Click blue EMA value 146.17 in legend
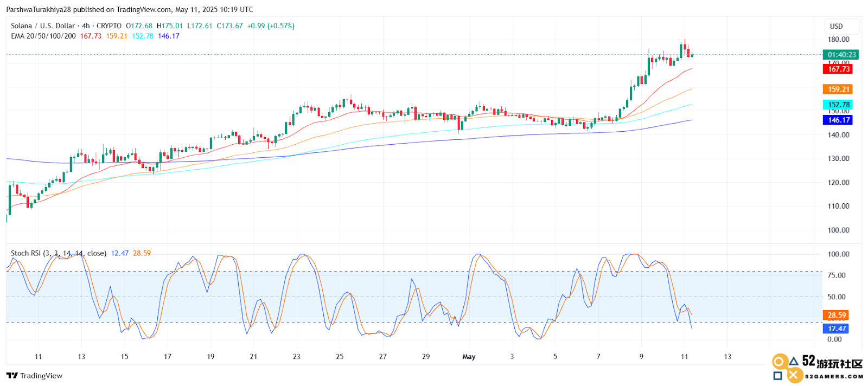The image size is (868, 386). coord(169,36)
